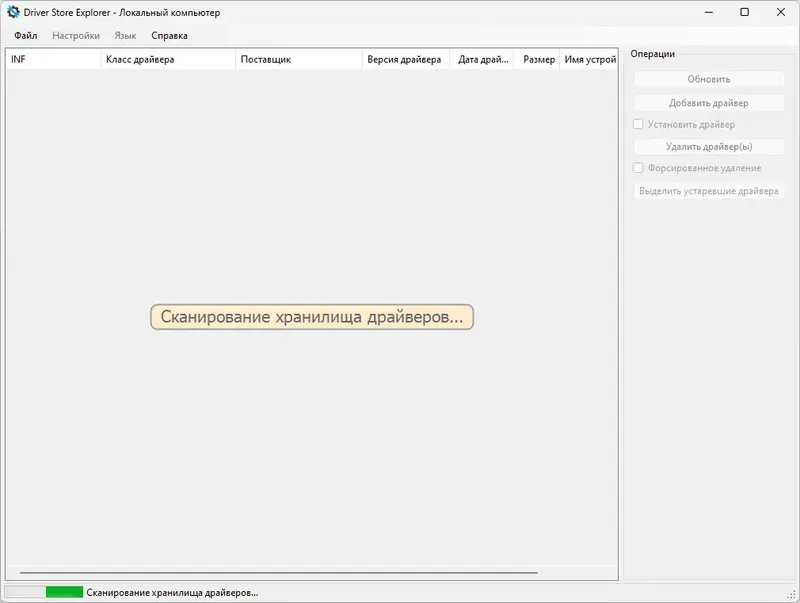Click the Обновить button
This screenshot has width=800, height=603.
tap(710, 80)
